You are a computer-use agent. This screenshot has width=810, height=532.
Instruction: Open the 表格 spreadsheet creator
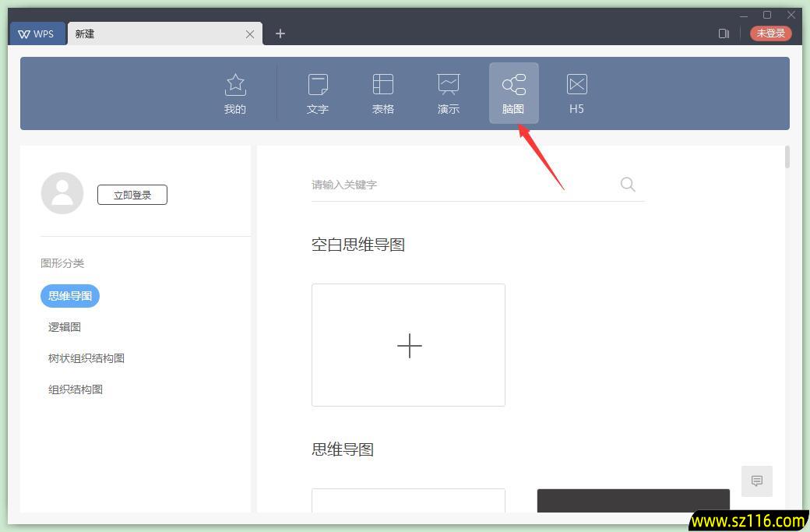pos(383,92)
